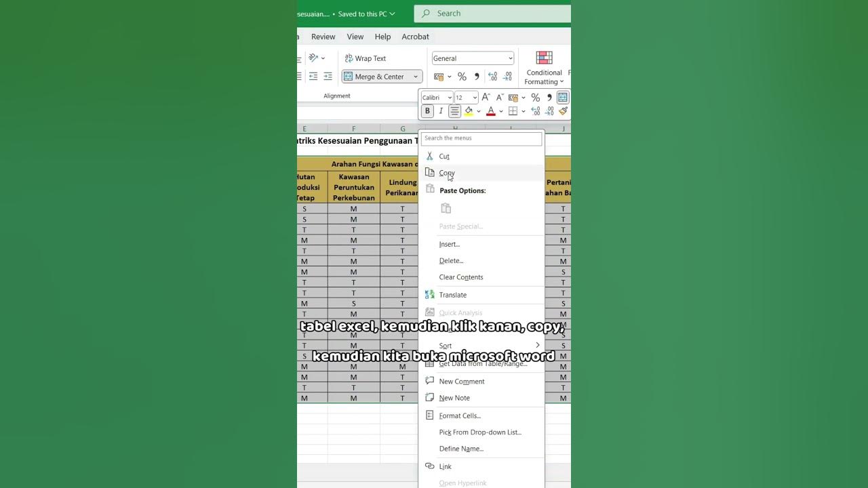Click the Link chain icon
The height and width of the screenshot is (488, 868).
pos(429,466)
